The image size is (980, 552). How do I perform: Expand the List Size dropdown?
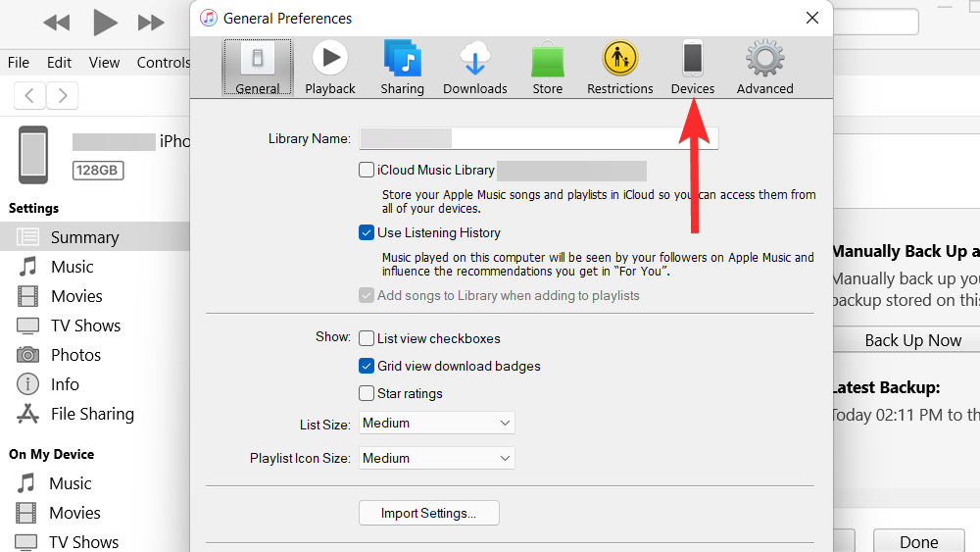pos(436,423)
